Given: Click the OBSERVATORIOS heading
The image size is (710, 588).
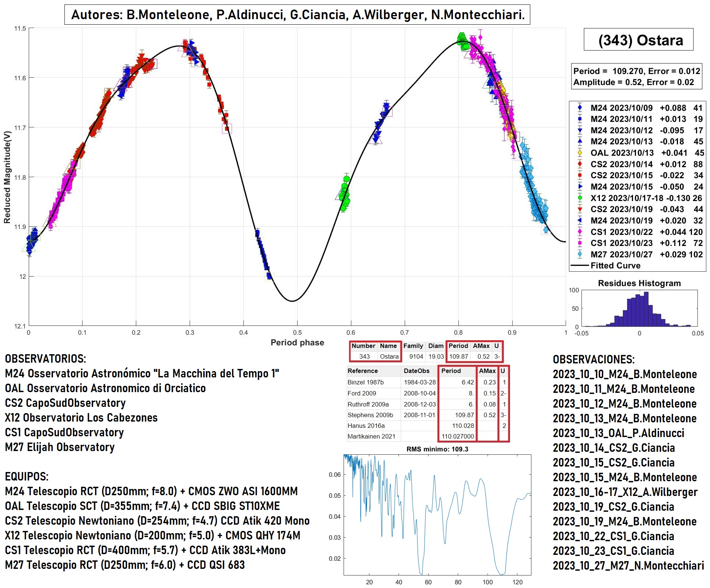Looking at the screenshot, I should (x=46, y=359).
